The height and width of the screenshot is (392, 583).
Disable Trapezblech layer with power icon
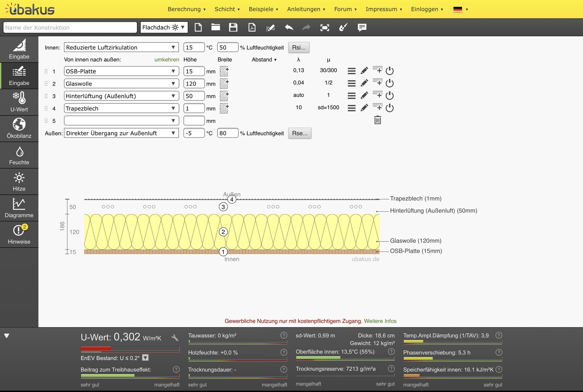click(390, 108)
